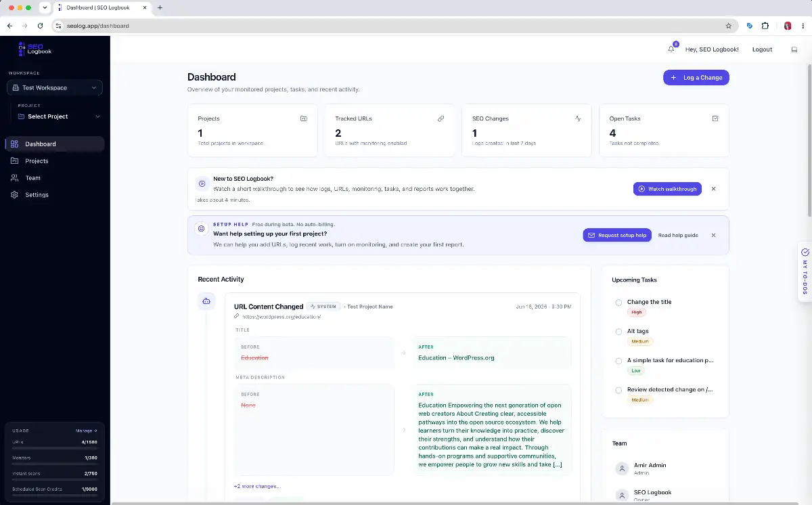Click SEO Logbook team member avatar

click(x=621, y=496)
